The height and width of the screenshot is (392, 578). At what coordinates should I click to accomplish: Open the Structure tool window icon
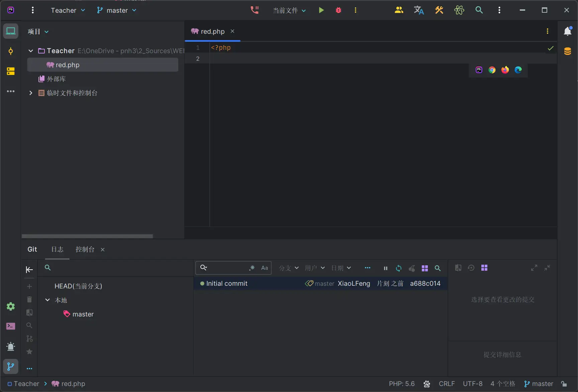pyautogui.click(x=11, y=71)
